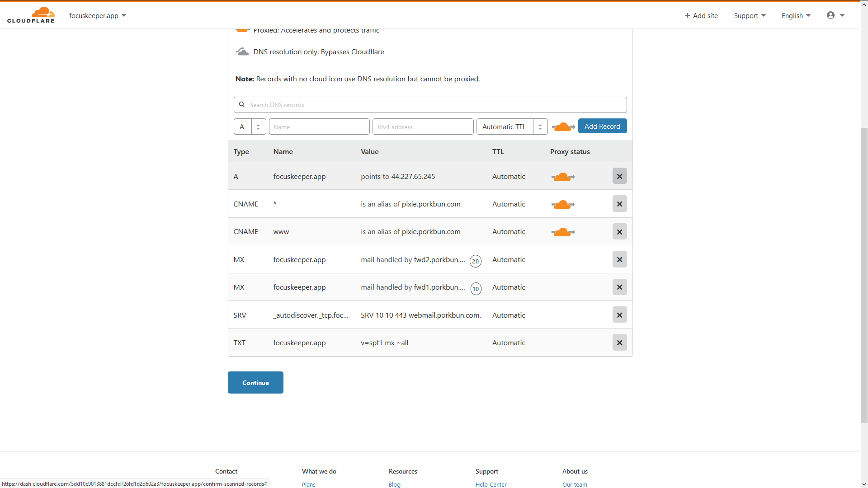The width and height of the screenshot is (868, 488).
Task: Delete the A record for focuskeeper.app
Action: [x=619, y=176]
